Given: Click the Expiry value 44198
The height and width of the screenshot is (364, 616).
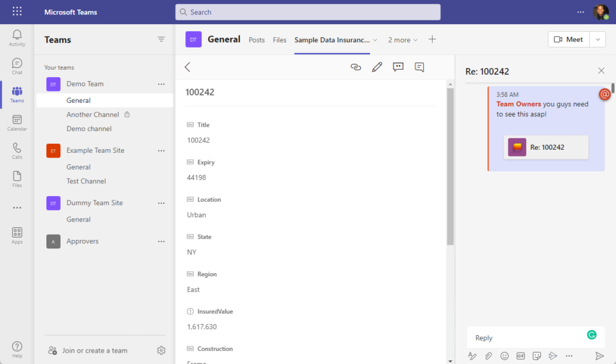Looking at the screenshot, I should click(197, 177).
